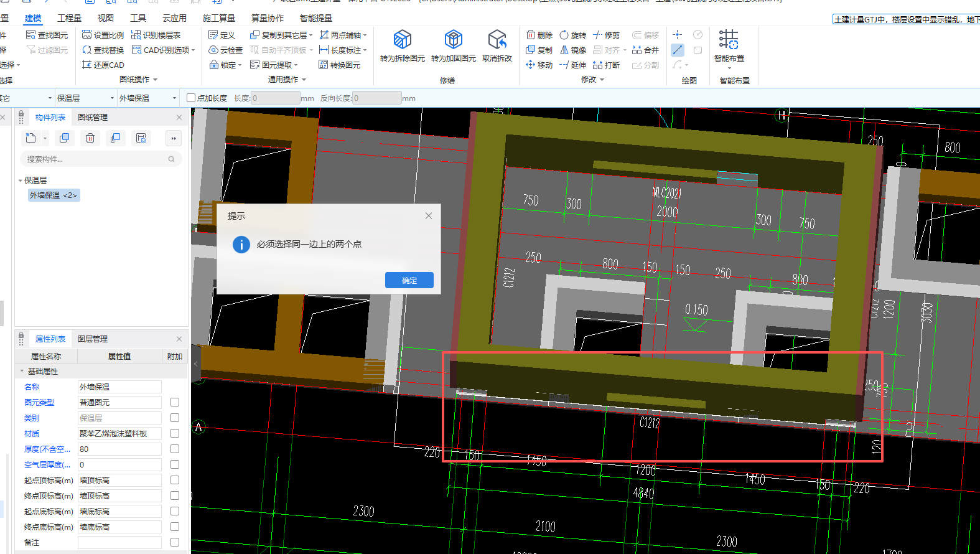Click the 转为加固图元 icon

tap(453, 40)
